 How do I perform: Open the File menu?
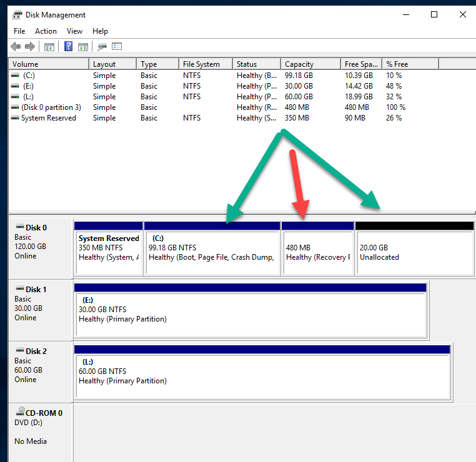pyautogui.click(x=19, y=31)
